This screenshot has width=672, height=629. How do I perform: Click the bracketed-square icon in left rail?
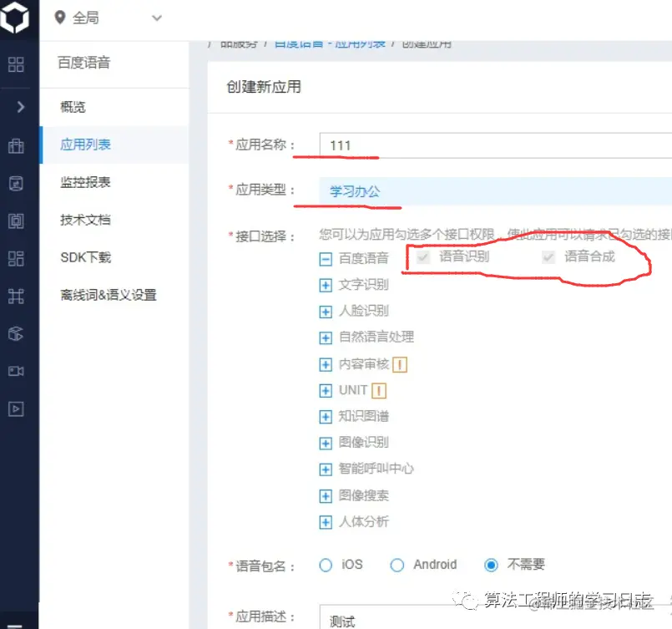[x=15, y=221]
